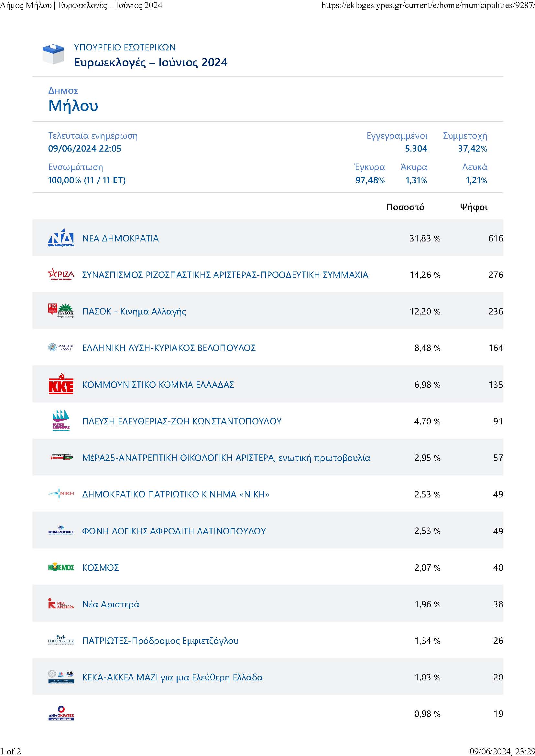This screenshot has height=756, width=535.
Task: Open ΚΟΜΜΟΥΝΙΣΤΙΚΟ ΚΟΜΜΑ ΕΛΛΑΔΑΣ link
Action: tap(158, 385)
